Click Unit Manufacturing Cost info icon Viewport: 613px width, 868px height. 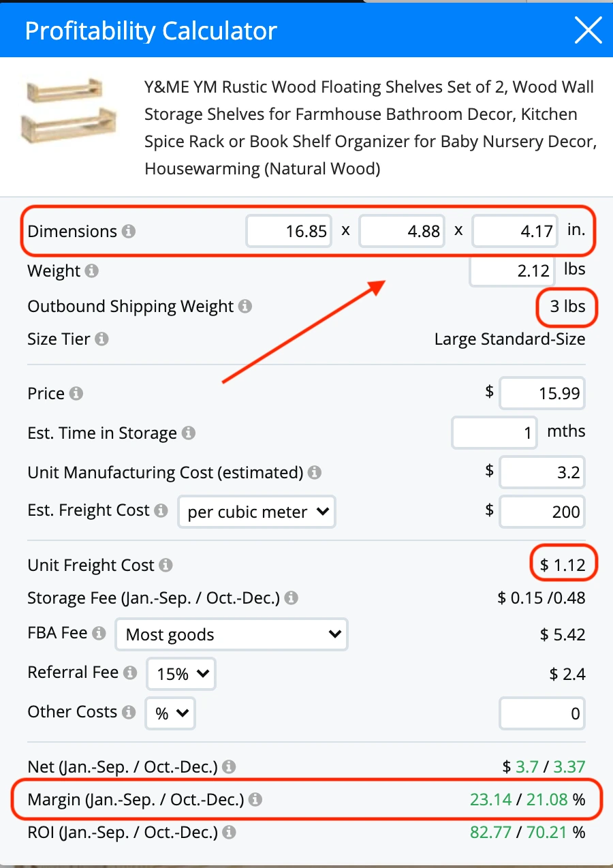[314, 473]
